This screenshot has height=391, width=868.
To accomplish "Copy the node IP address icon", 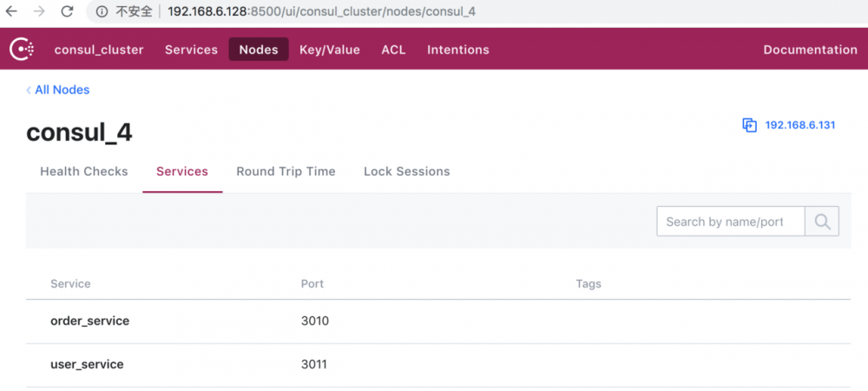I will click(750, 125).
